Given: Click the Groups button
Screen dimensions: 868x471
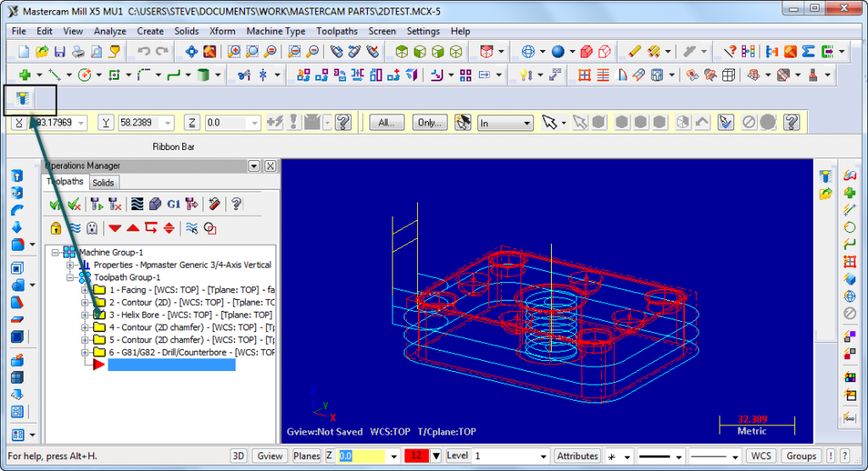Looking at the screenshot, I should [x=801, y=456].
